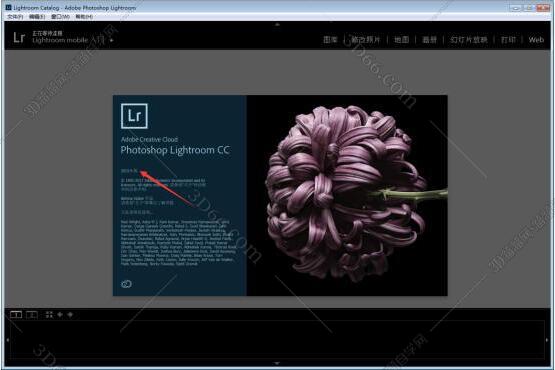Collapse the bottom filmstrip panel with the arrow
The image size is (555, 370).
point(277,363)
